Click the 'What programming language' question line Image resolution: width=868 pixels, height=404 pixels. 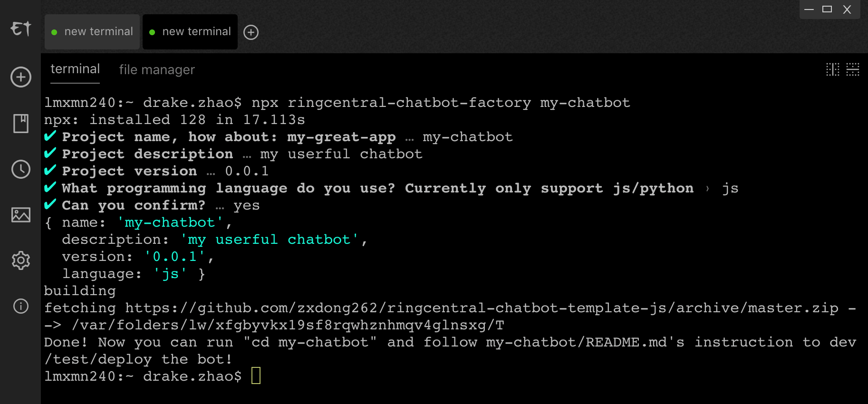[391, 188]
